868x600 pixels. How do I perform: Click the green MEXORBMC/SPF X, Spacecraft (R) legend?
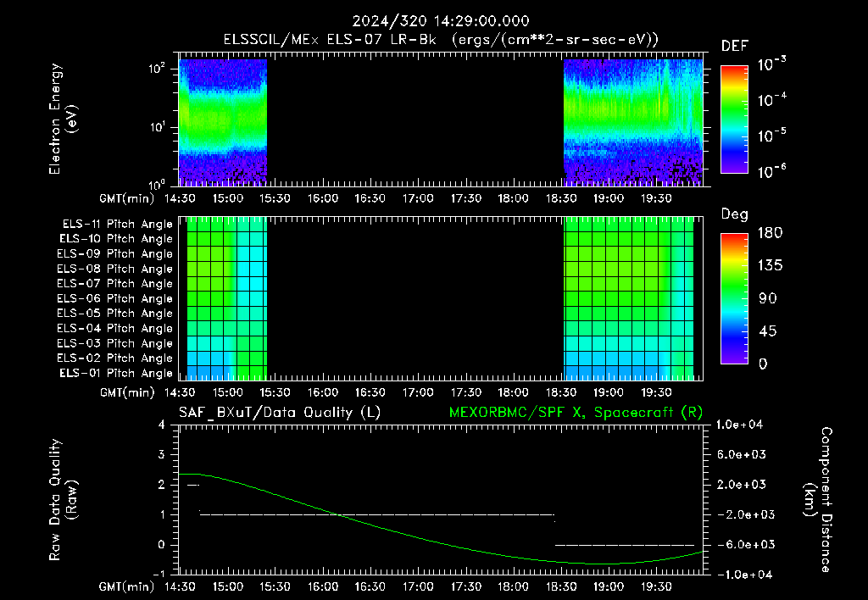click(x=576, y=413)
